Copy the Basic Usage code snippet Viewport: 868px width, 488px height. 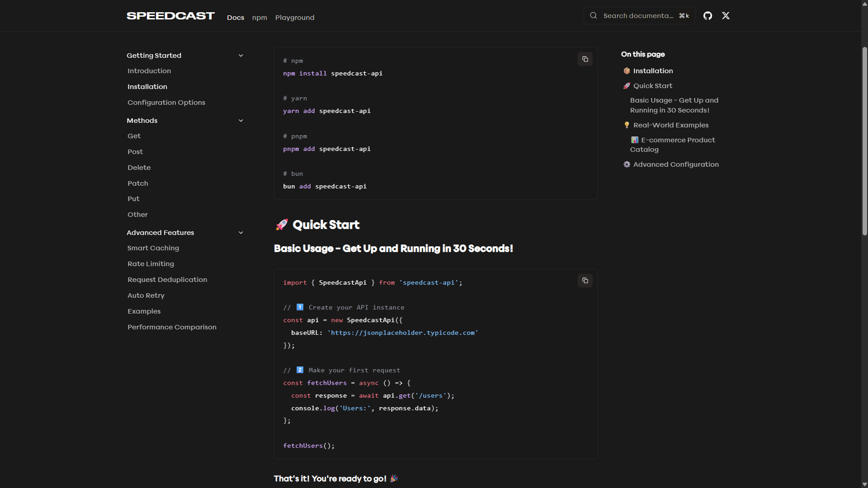click(x=585, y=281)
